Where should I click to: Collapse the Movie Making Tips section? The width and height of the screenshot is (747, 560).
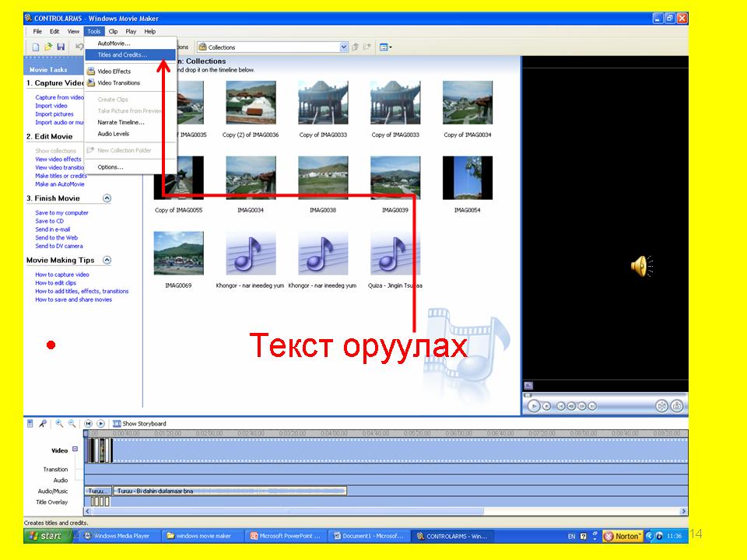[107, 261]
